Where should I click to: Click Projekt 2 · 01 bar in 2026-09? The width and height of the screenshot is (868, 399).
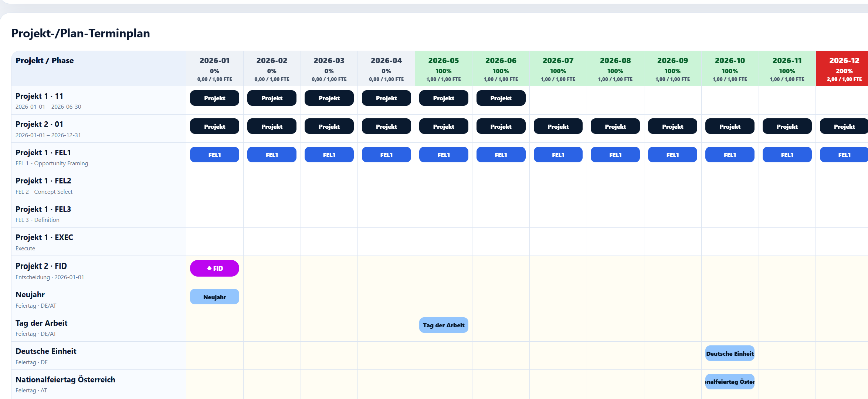coord(672,126)
